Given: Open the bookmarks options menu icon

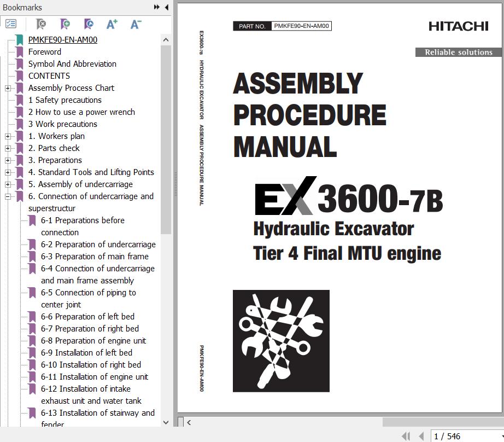Looking at the screenshot, I should [x=11, y=24].
